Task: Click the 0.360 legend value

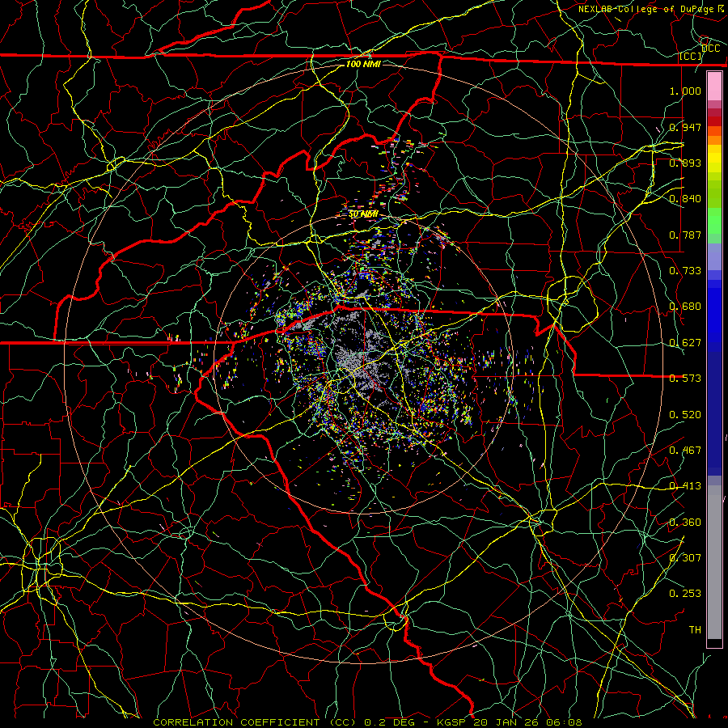Action: 685,523
